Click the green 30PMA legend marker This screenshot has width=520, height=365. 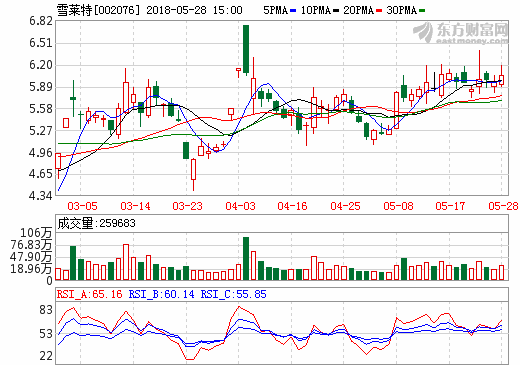coord(422,11)
